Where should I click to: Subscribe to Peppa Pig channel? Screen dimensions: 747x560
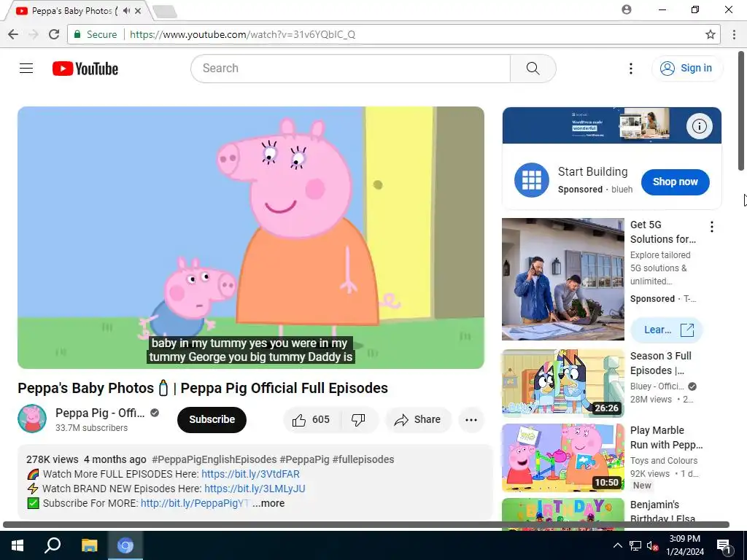212,419
